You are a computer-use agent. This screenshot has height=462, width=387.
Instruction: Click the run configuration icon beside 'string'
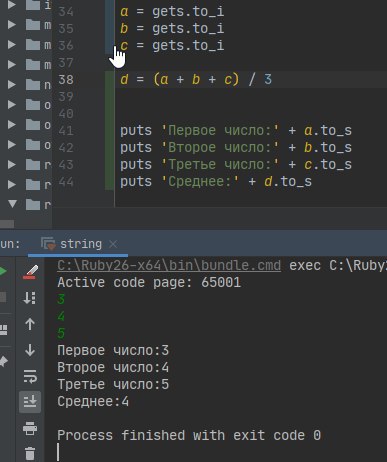(x=48, y=244)
